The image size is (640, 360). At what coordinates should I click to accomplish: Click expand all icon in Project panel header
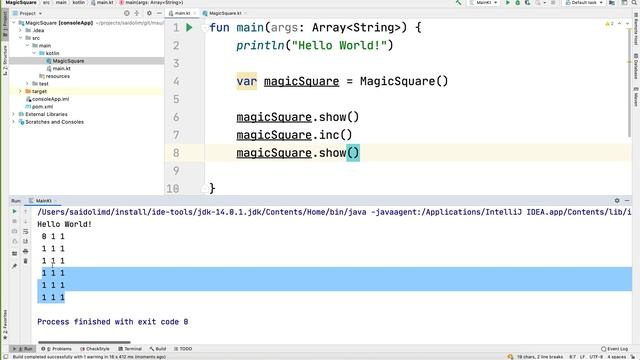point(137,13)
